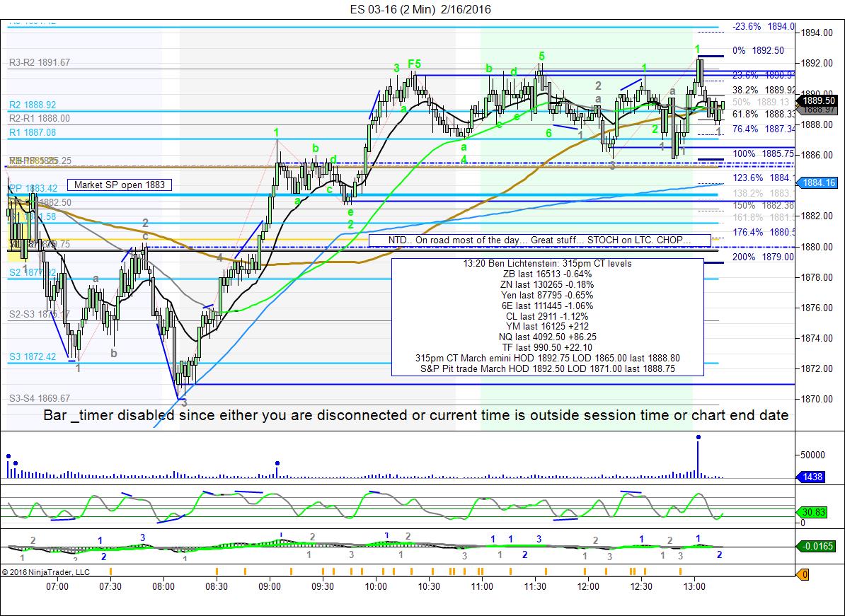
Task: Click the R2 1888.92 pivot label
Action: pyautogui.click(x=33, y=105)
